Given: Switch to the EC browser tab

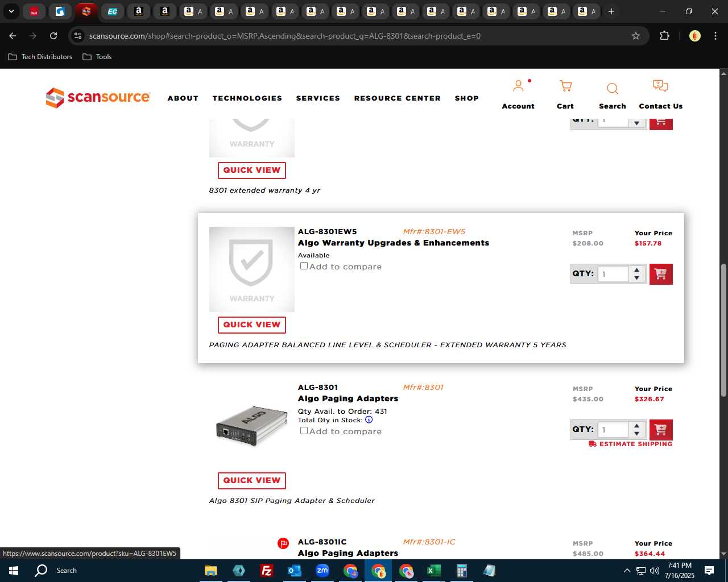Looking at the screenshot, I should [113, 11].
